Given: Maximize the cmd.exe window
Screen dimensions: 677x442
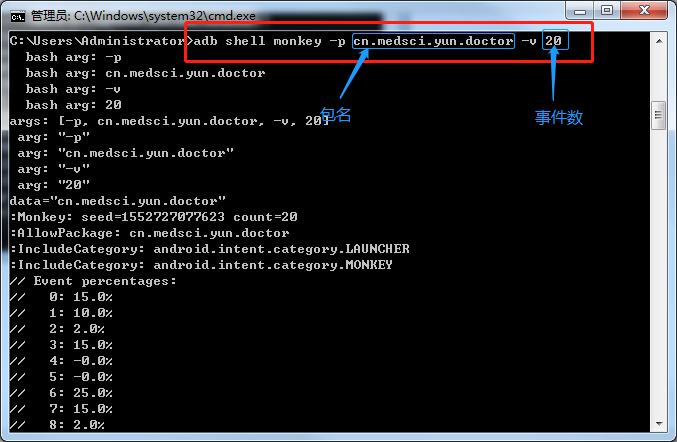Looking at the screenshot, I should pyautogui.click(x=607, y=11).
